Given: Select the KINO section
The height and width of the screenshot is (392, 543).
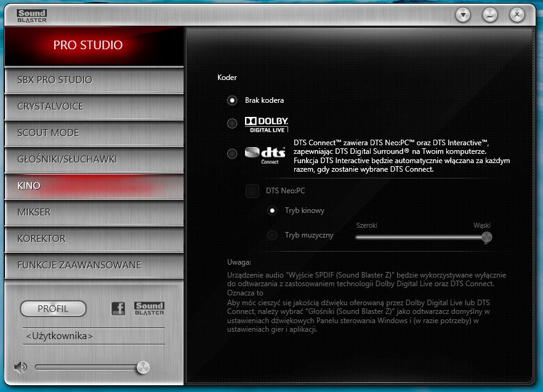Looking at the screenshot, I should pyautogui.click(x=94, y=186).
